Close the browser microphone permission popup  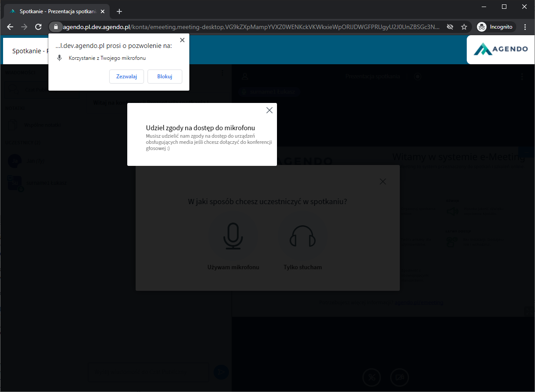pyautogui.click(x=182, y=40)
